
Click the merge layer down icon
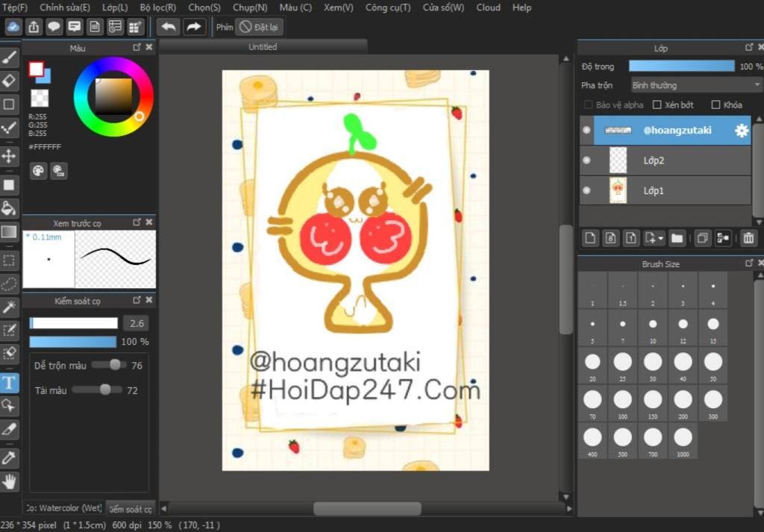[x=722, y=238]
